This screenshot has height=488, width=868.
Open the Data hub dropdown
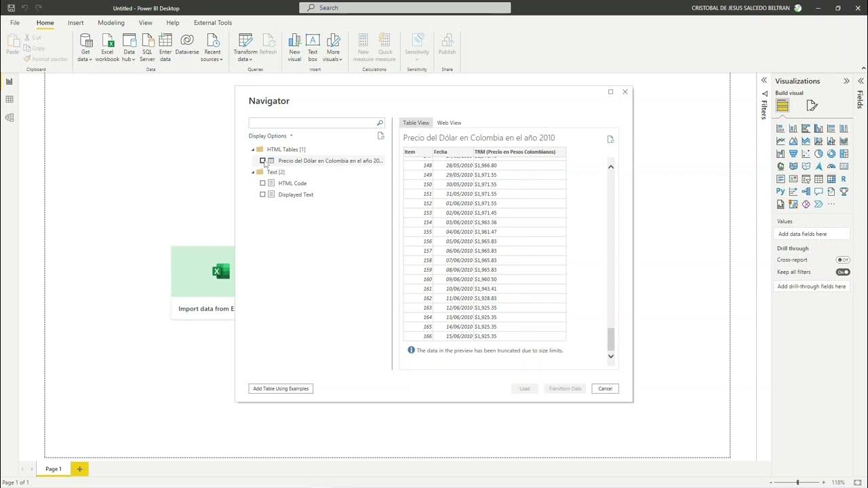coord(129,47)
